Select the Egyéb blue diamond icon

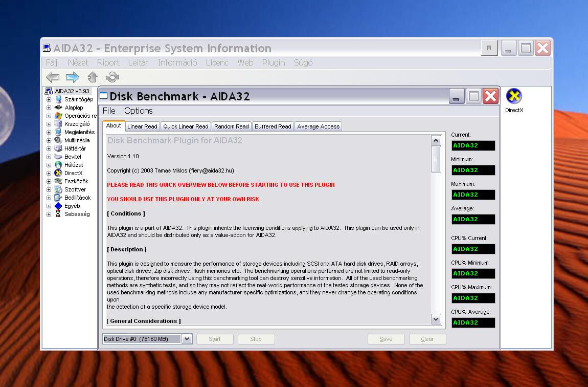pyautogui.click(x=58, y=206)
